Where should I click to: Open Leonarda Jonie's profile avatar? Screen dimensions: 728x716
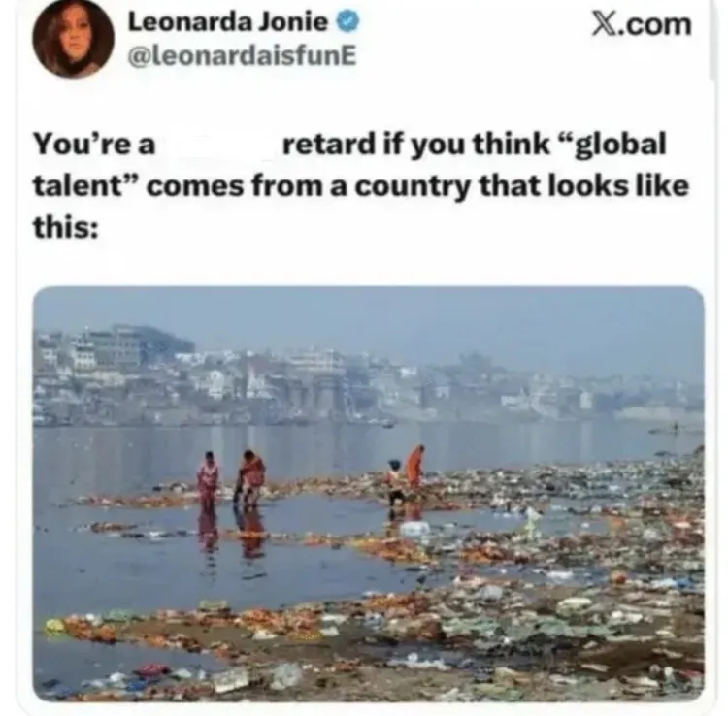point(73,38)
